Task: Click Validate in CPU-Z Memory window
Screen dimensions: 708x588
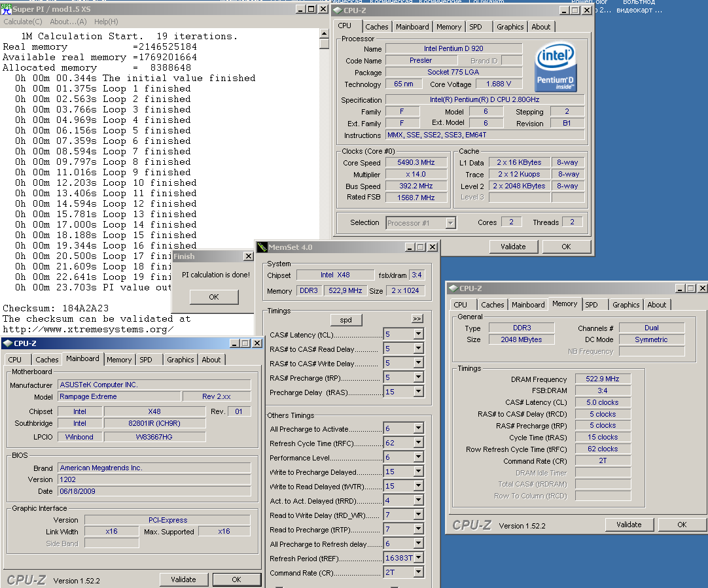Action: tap(629, 525)
